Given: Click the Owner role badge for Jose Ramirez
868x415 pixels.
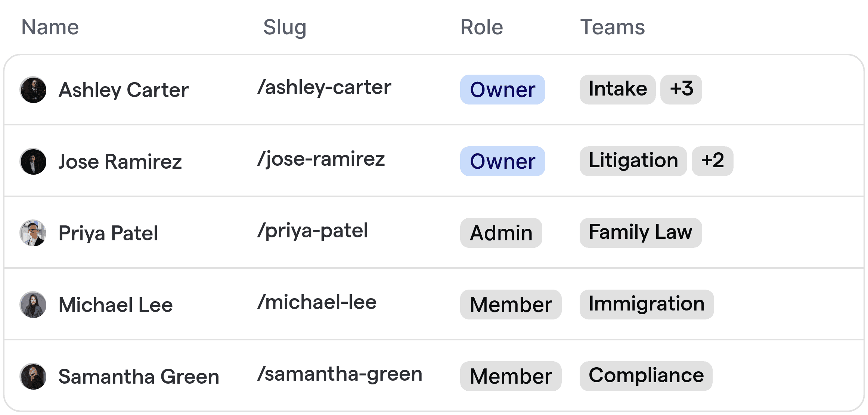Looking at the screenshot, I should pos(502,161).
